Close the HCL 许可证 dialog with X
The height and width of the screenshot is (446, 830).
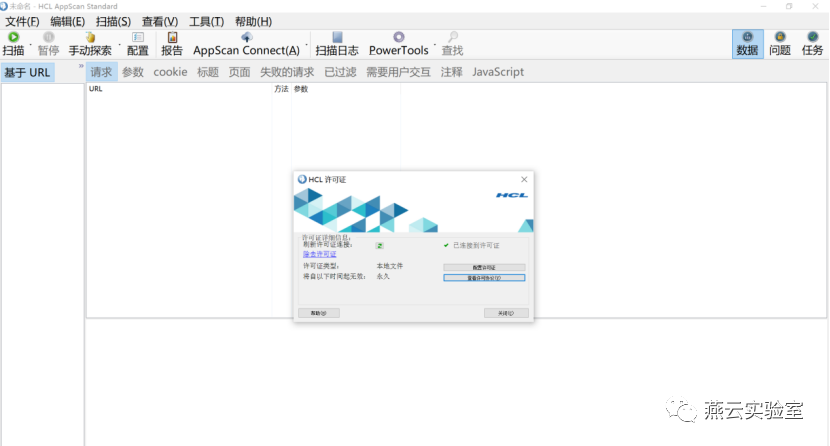click(524, 179)
